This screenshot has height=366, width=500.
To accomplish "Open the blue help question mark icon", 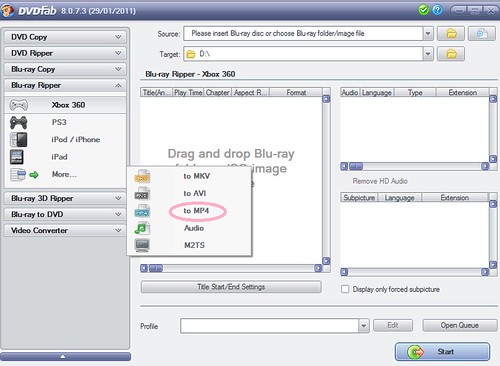I will [x=437, y=10].
